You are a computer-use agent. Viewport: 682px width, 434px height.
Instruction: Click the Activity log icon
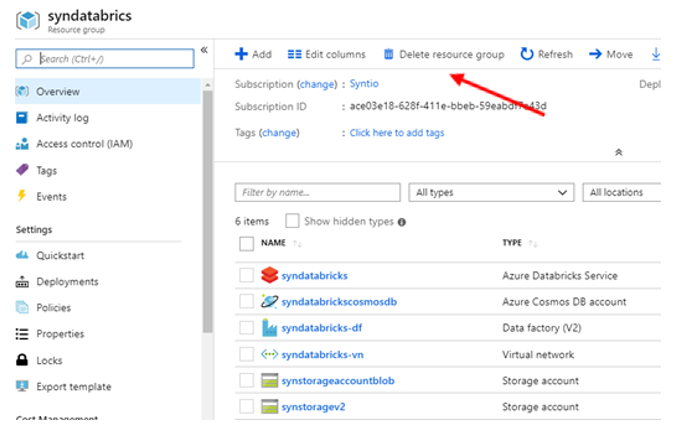[x=22, y=118]
